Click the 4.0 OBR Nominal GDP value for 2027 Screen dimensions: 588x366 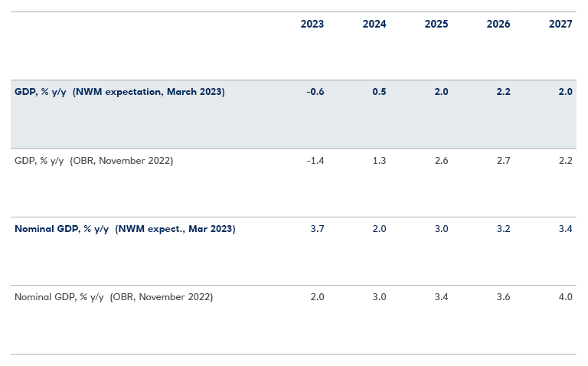pyautogui.click(x=565, y=297)
